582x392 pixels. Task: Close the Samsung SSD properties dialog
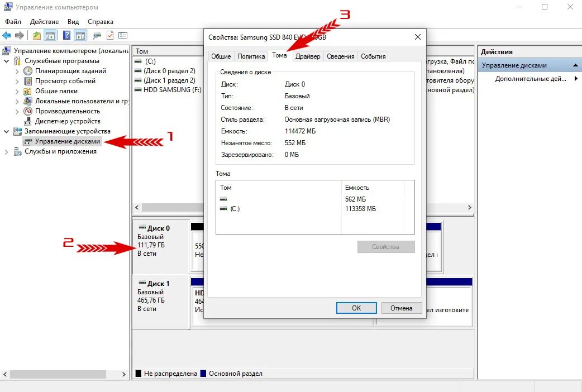tap(418, 37)
